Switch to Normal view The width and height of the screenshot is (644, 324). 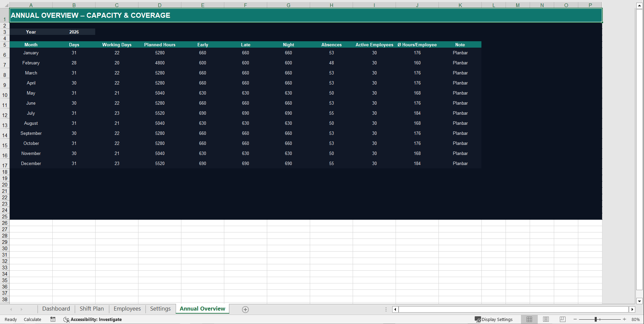point(529,319)
